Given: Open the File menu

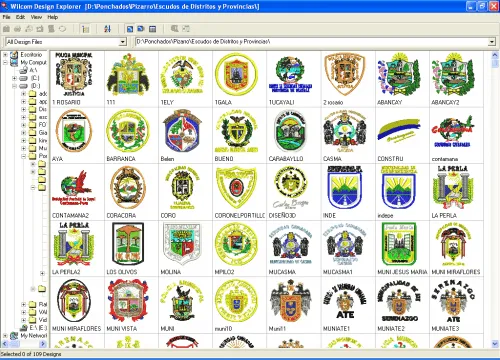Looking at the screenshot, I should point(6,17).
